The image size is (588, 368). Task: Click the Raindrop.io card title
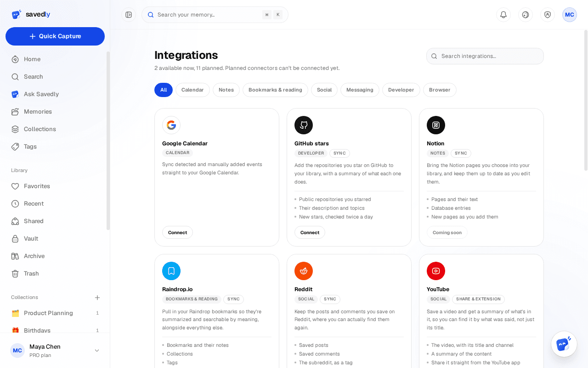pos(177,289)
